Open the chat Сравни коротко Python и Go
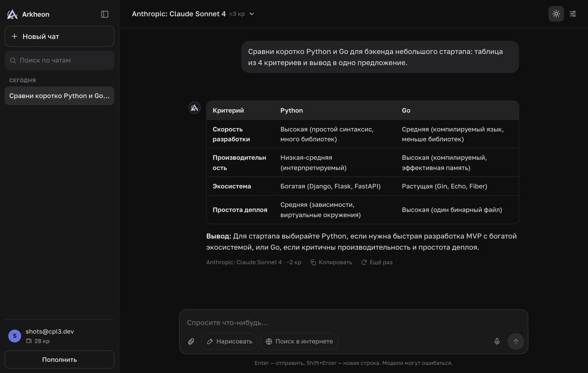This screenshot has width=588, height=373. click(60, 96)
